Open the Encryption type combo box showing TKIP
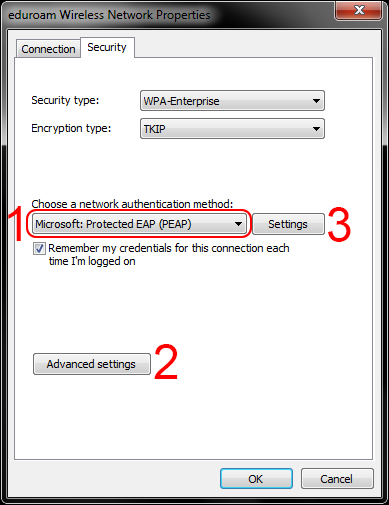 (x=232, y=129)
